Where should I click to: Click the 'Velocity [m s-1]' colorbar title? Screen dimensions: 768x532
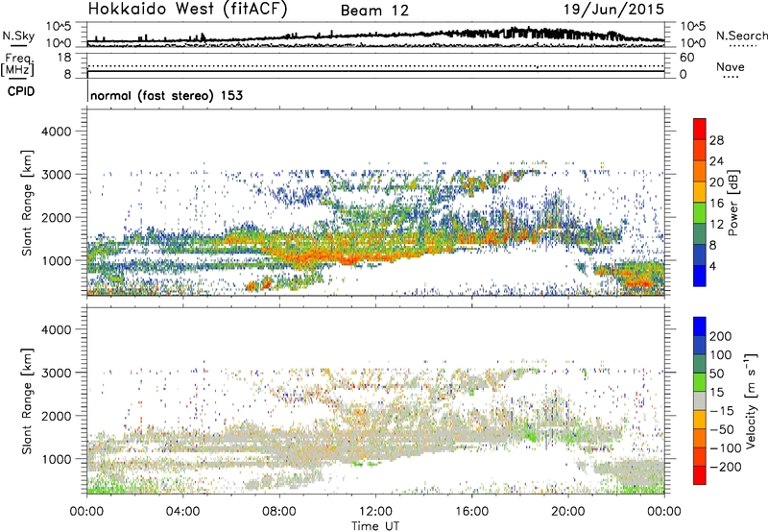coord(751,400)
